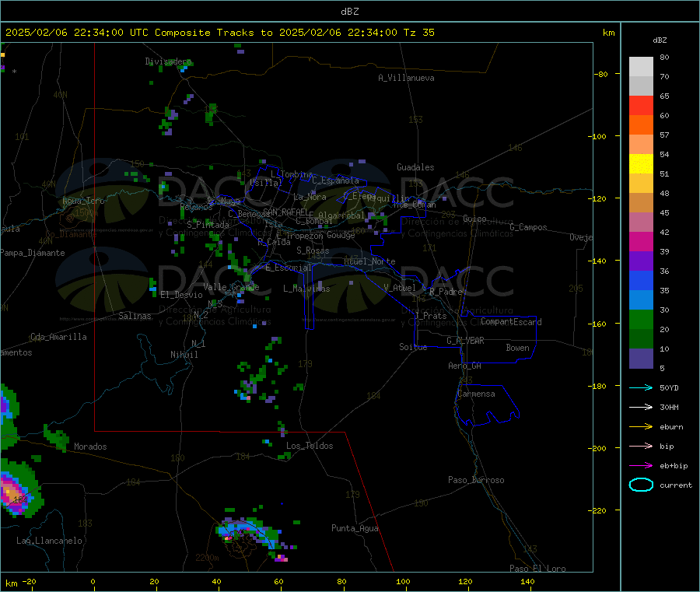Click the 'Salinas' map label

click(x=135, y=316)
